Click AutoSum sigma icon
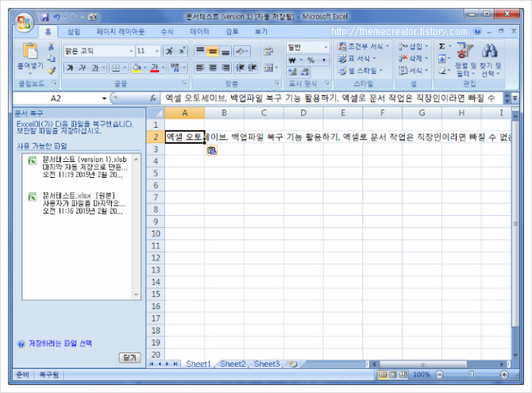This screenshot has width=532, height=393. 441,46
